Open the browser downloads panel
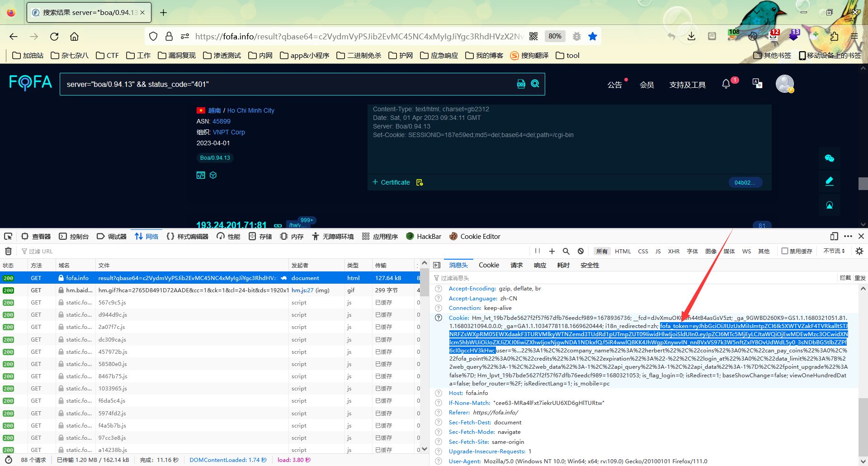 [691, 36]
